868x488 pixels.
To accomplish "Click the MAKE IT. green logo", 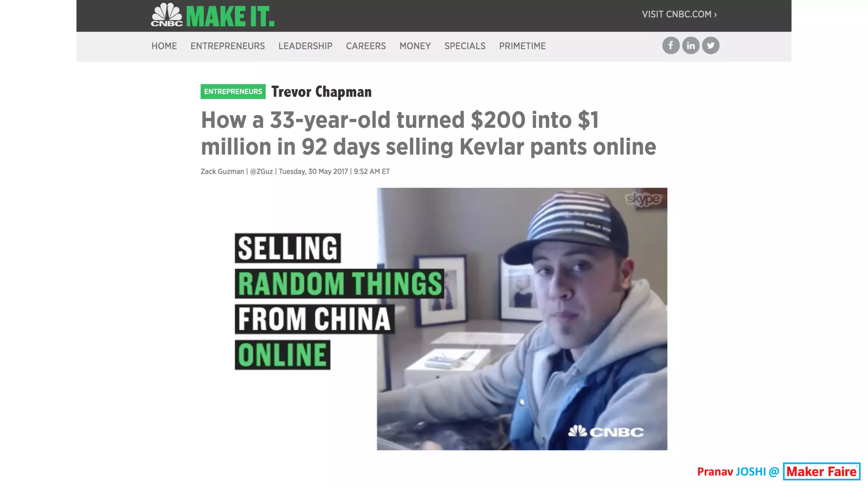I will tap(230, 17).
